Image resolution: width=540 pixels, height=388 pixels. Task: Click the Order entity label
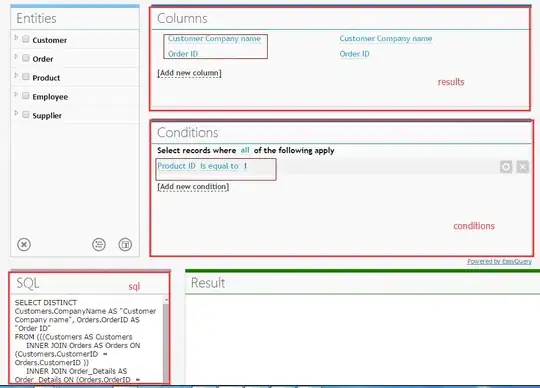(43, 59)
